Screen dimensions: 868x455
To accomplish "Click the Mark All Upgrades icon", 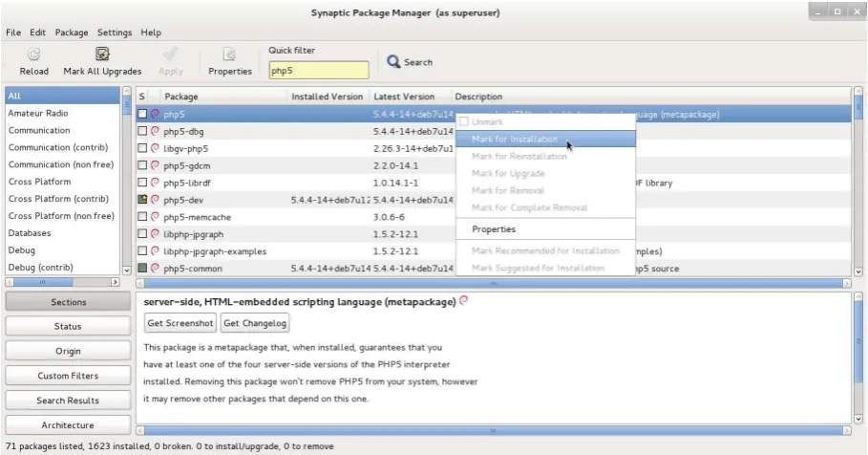I will click(x=102, y=54).
